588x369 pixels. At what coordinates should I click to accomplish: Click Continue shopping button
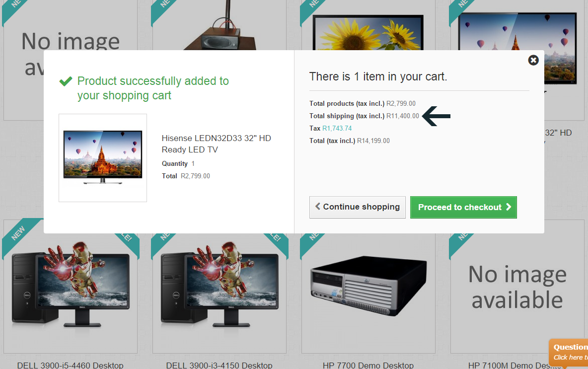pos(358,207)
